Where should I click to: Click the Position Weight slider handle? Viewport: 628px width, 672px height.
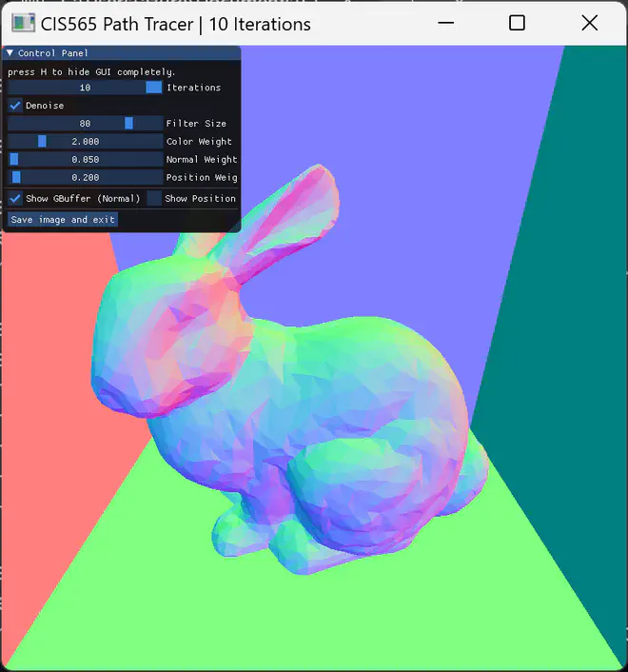point(16,178)
